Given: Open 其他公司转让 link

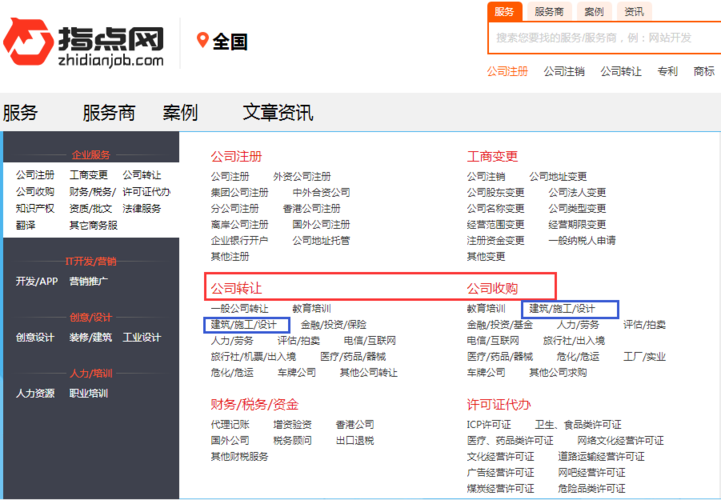Looking at the screenshot, I should (x=369, y=373).
